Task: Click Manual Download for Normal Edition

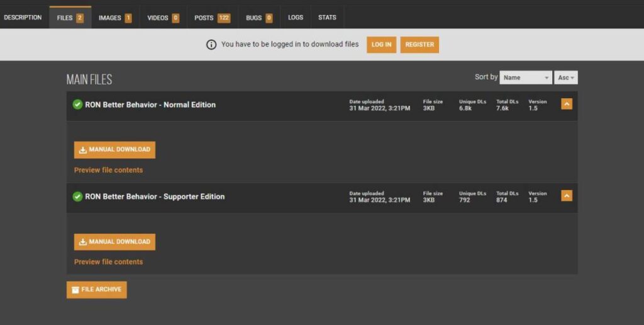Action: [x=114, y=150]
